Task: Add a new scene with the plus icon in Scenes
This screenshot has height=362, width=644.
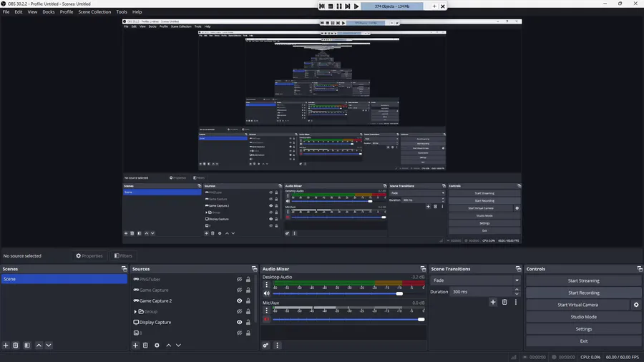Action: pyautogui.click(x=6, y=345)
